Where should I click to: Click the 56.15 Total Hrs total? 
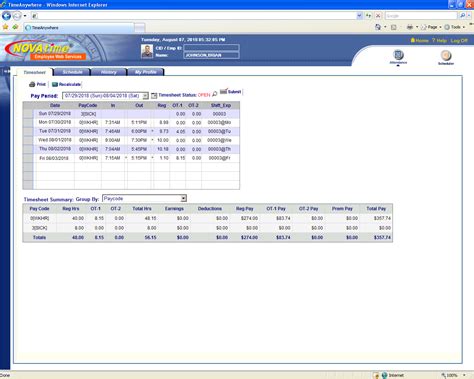point(150,238)
